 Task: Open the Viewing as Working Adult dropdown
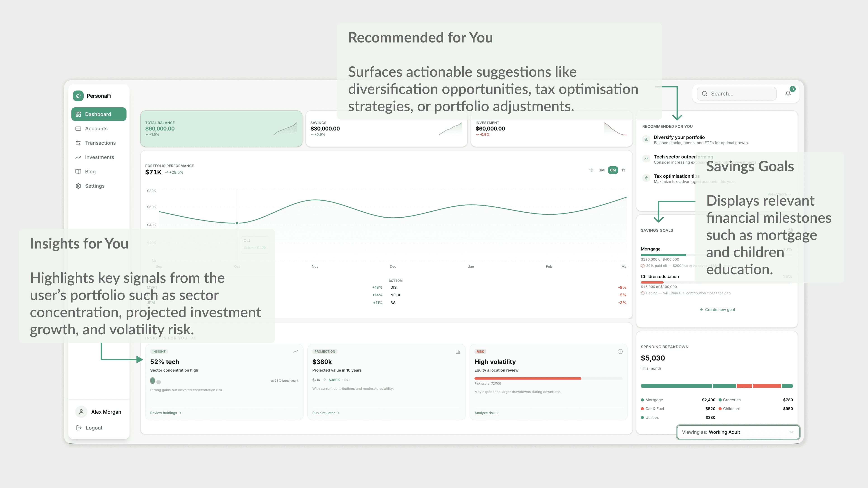pos(738,432)
